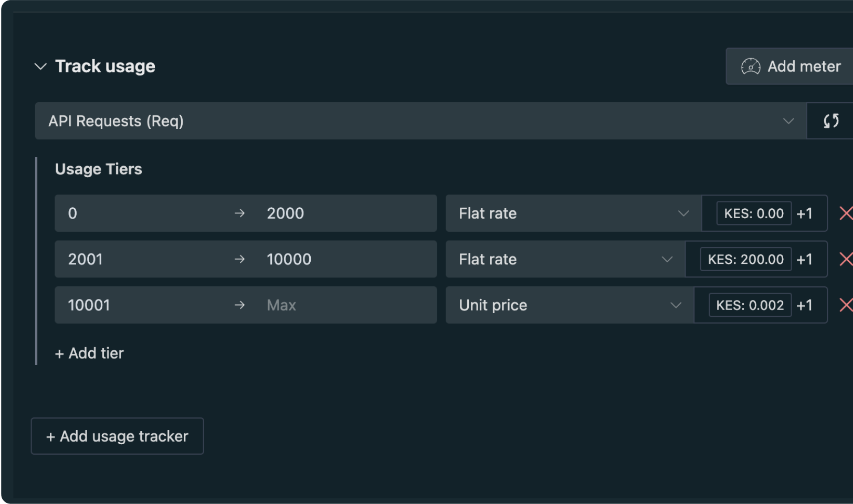
Task: Click the Track usage heading text
Action: click(x=105, y=67)
